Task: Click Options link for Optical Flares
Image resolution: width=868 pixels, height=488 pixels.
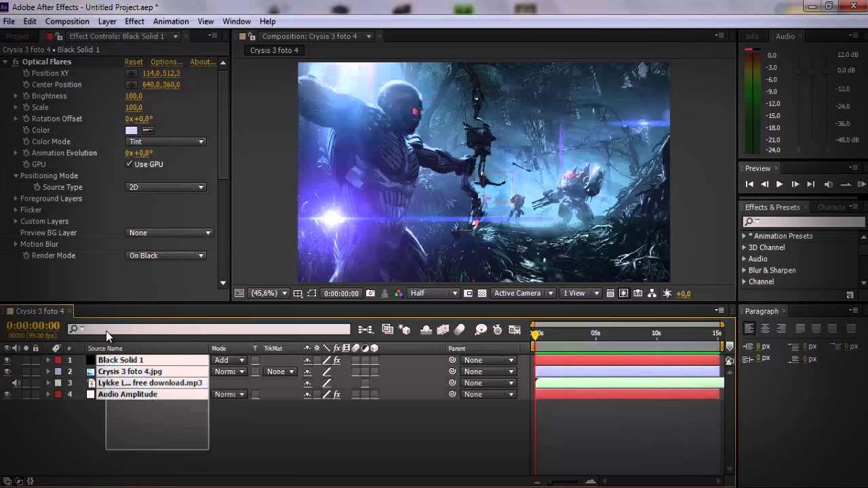Action: coord(166,62)
